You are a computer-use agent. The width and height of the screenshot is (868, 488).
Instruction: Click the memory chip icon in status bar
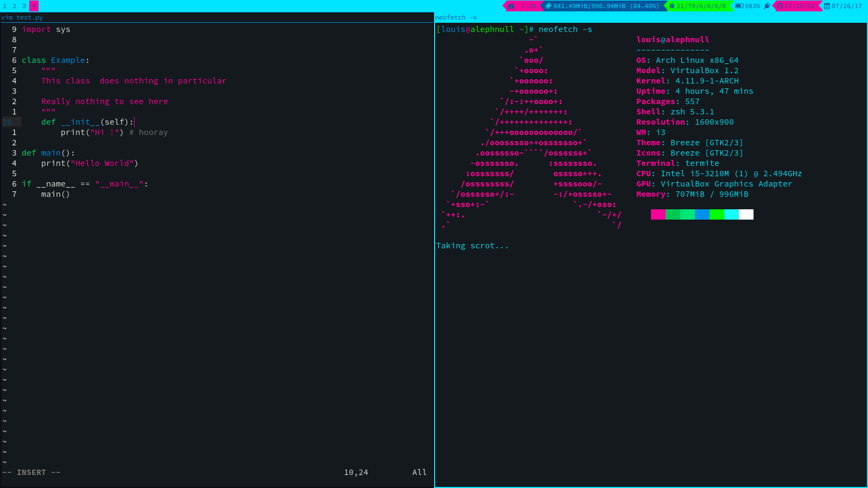[x=548, y=6]
